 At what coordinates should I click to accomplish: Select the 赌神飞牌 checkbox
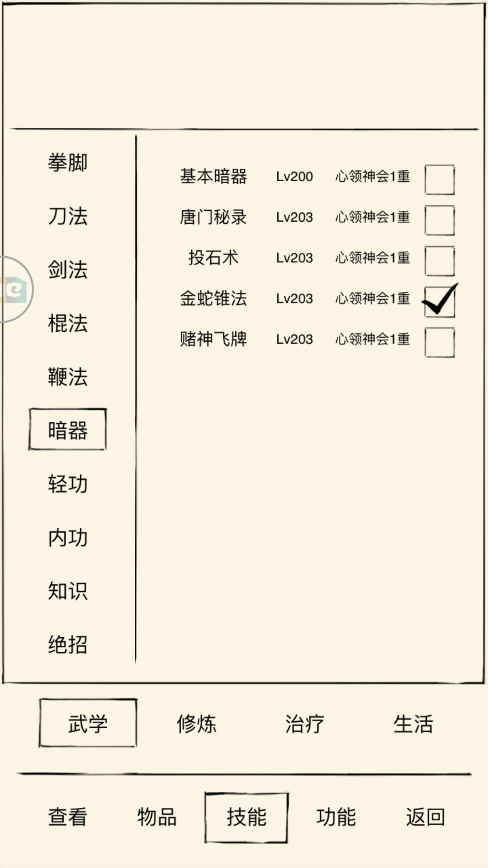(x=439, y=342)
